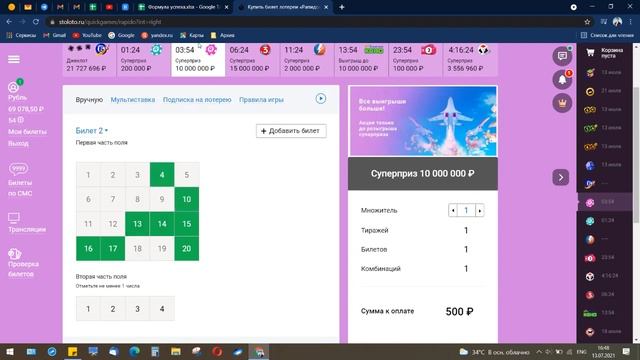Image resolution: width=640 pixels, height=360 pixels.
Task: Expand the right side panel arrow
Action: 561,177
